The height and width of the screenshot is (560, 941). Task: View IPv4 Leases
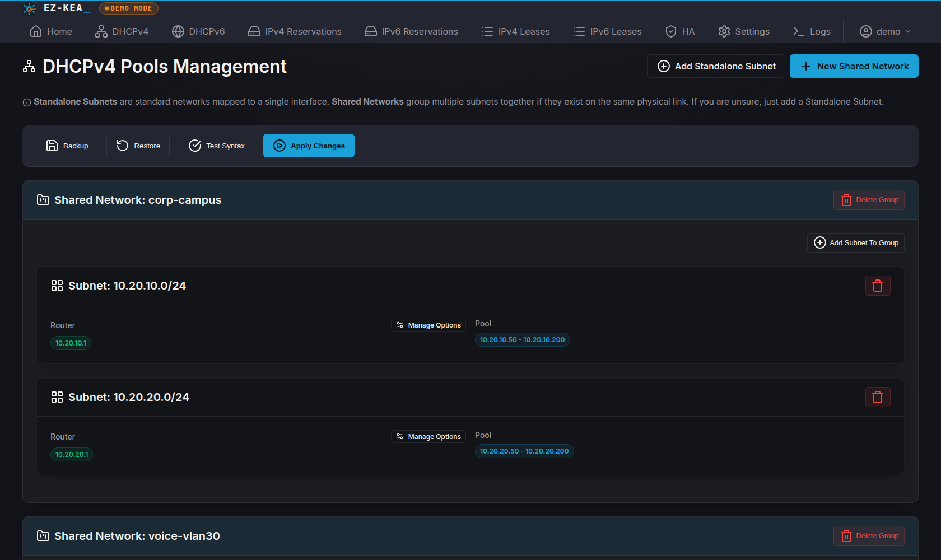click(515, 31)
